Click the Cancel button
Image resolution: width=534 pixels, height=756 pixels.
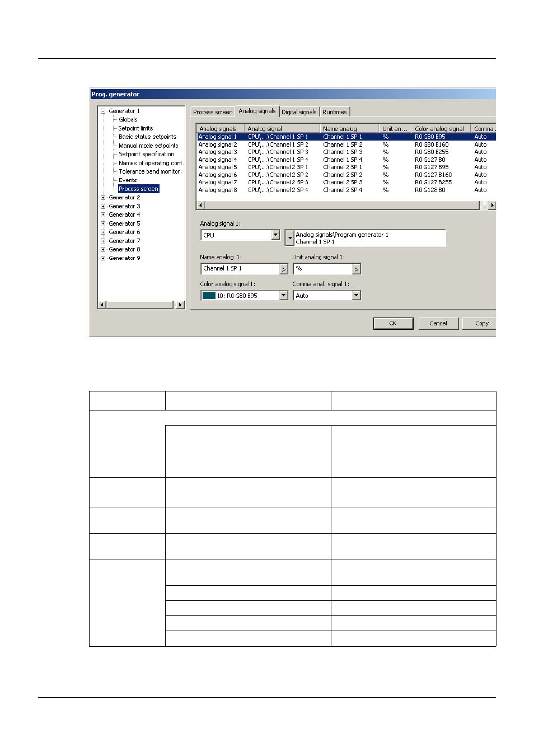pyautogui.click(x=438, y=323)
